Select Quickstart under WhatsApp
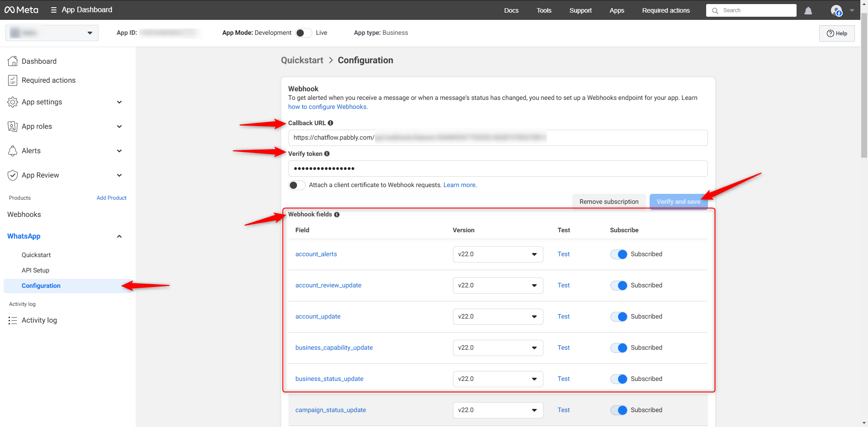Screen dimensions: 868x427 pyautogui.click(x=36, y=255)
